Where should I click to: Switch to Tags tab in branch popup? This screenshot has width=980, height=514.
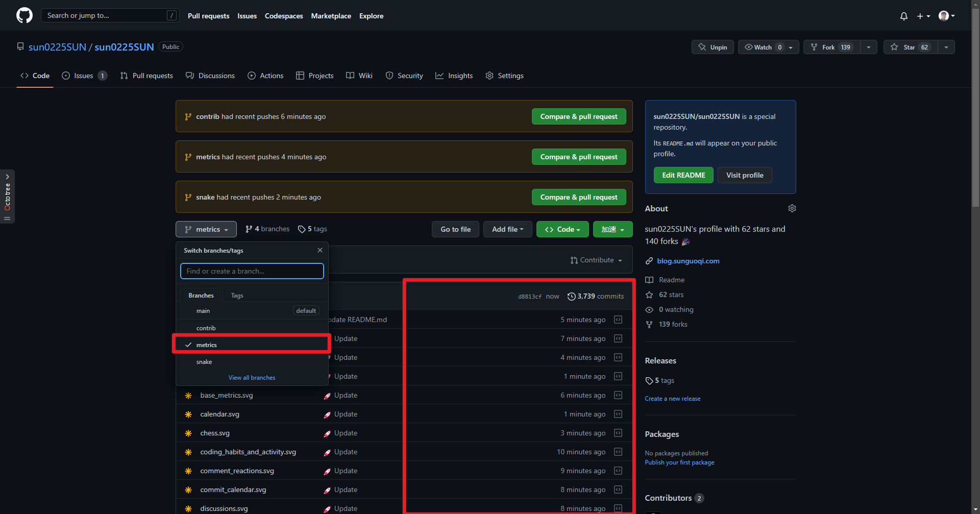tap(237, 296)
